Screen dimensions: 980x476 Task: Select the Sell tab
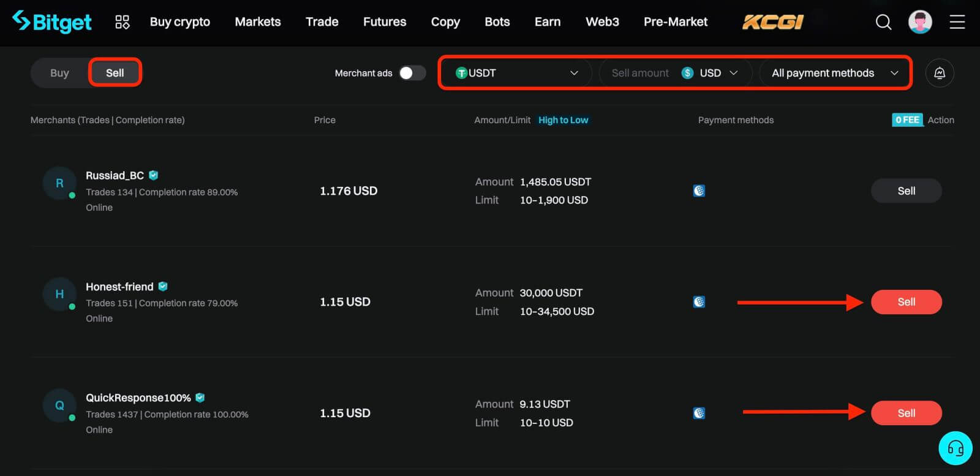[x=115, y=73]
